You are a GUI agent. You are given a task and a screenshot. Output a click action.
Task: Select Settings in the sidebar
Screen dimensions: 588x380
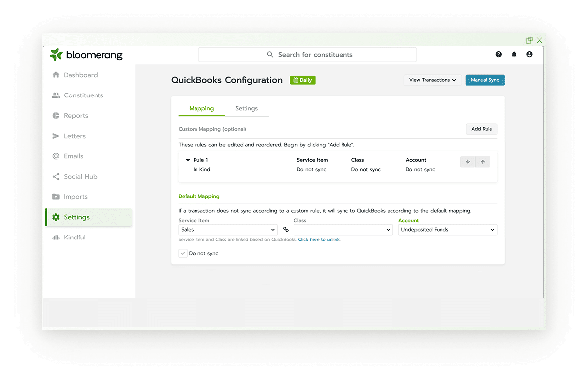tap(89, 217)
